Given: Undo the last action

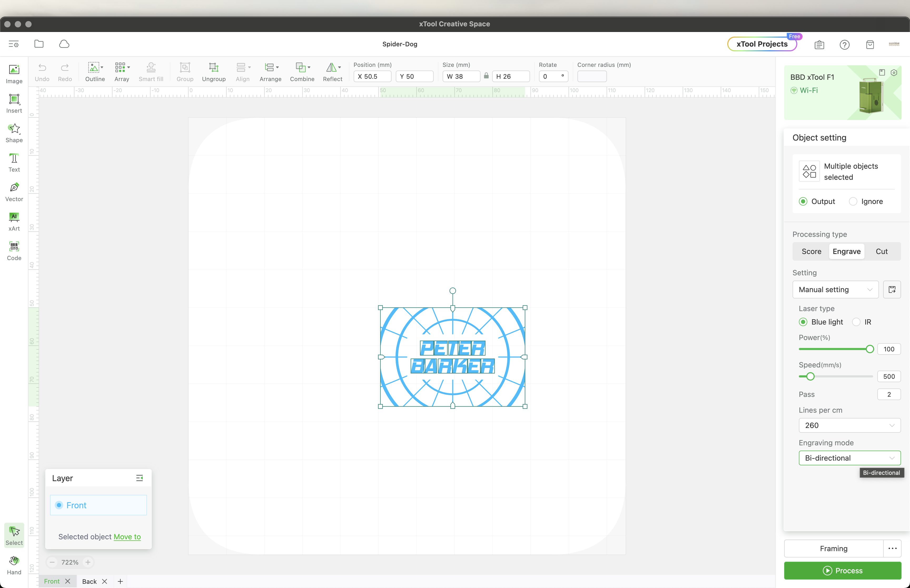Looking at the screenshot, I should coord(42,72).
